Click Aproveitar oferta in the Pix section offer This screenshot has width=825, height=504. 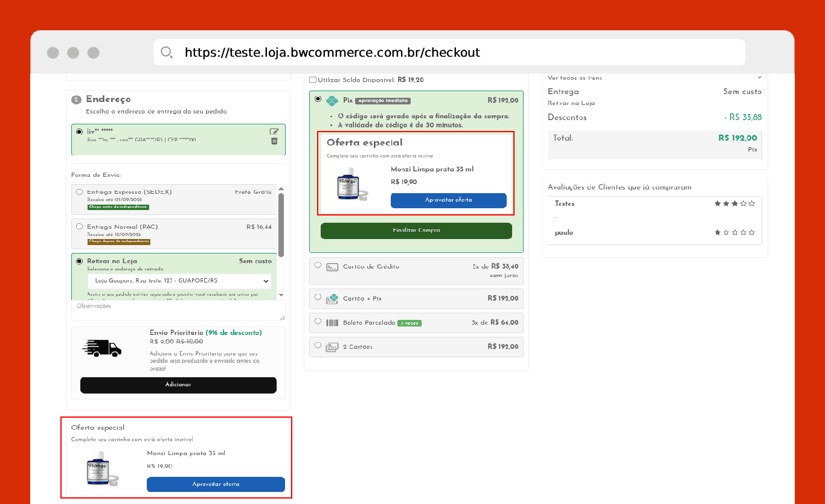[449, 200]
